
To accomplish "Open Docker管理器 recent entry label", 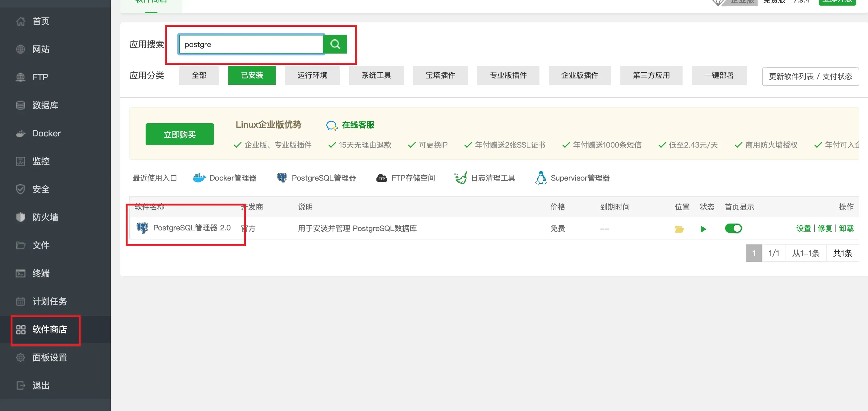I will coord(233,178).
